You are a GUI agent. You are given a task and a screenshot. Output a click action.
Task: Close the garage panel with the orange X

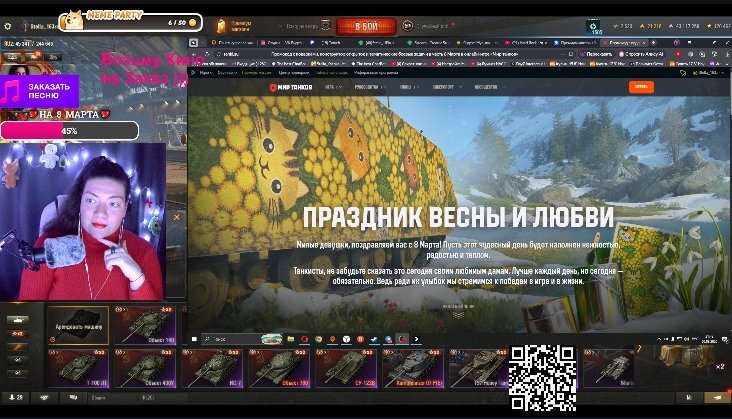click(176, 217)
